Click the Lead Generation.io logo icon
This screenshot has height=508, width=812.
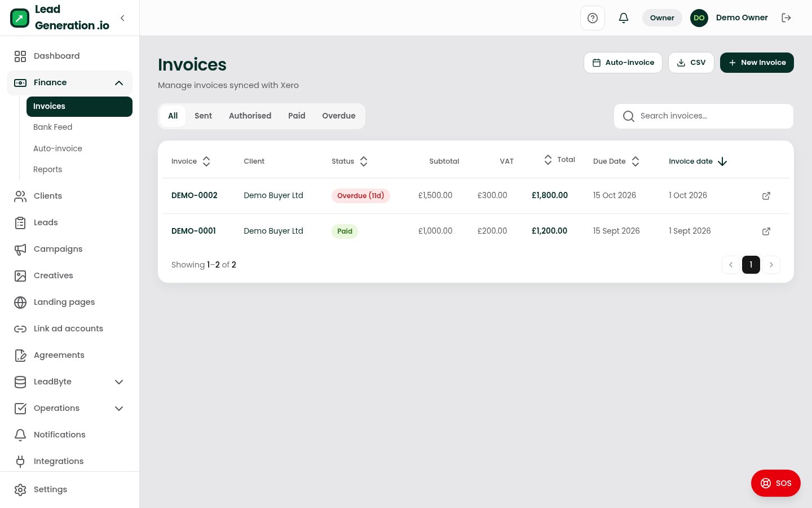point(20,18)
